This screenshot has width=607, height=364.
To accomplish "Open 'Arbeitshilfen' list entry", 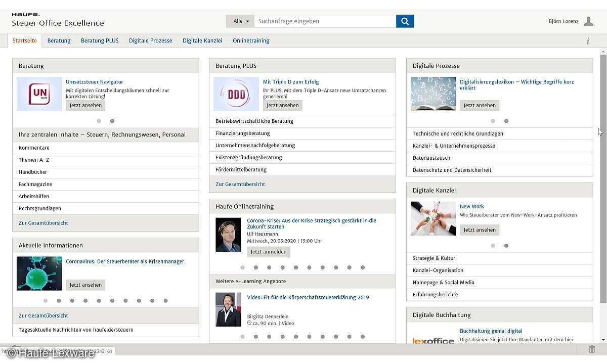I will pyautogui.click(x=105, y=197).
